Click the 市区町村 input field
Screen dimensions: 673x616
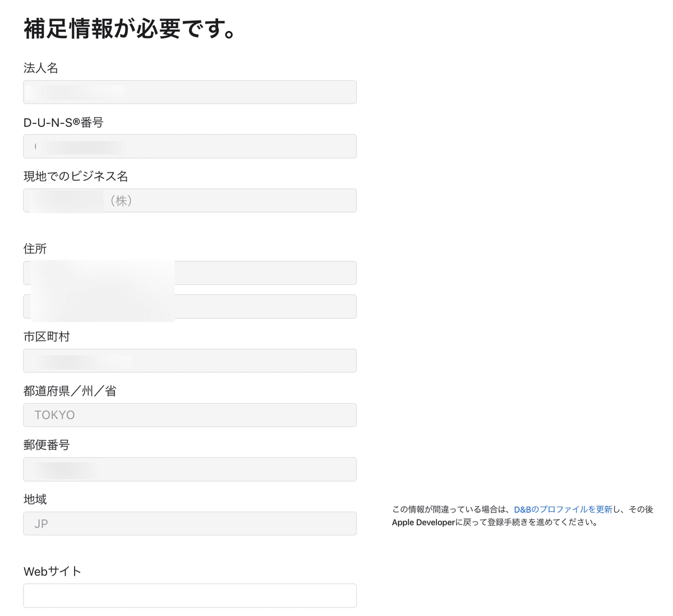click(190, 361)
